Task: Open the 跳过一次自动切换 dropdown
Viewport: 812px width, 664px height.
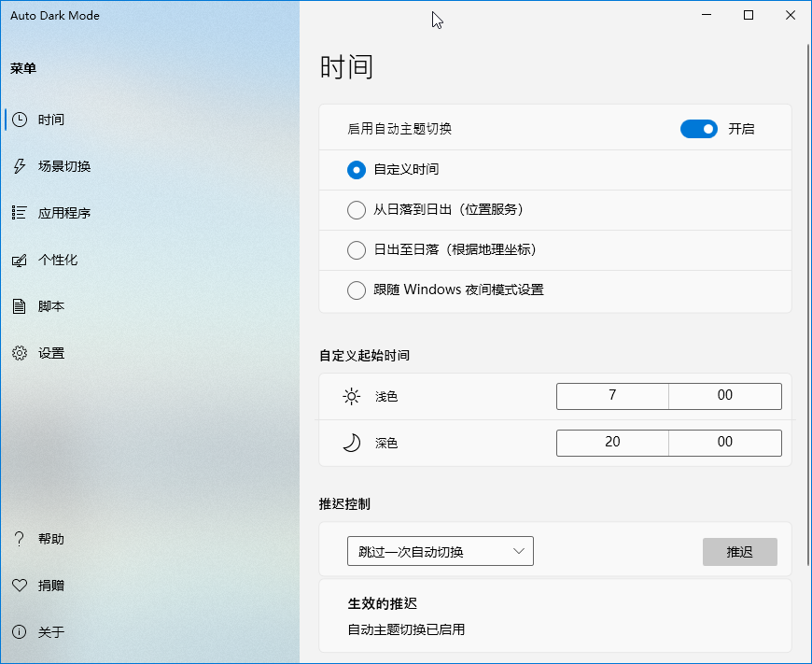Action: [x=441, y=551]
